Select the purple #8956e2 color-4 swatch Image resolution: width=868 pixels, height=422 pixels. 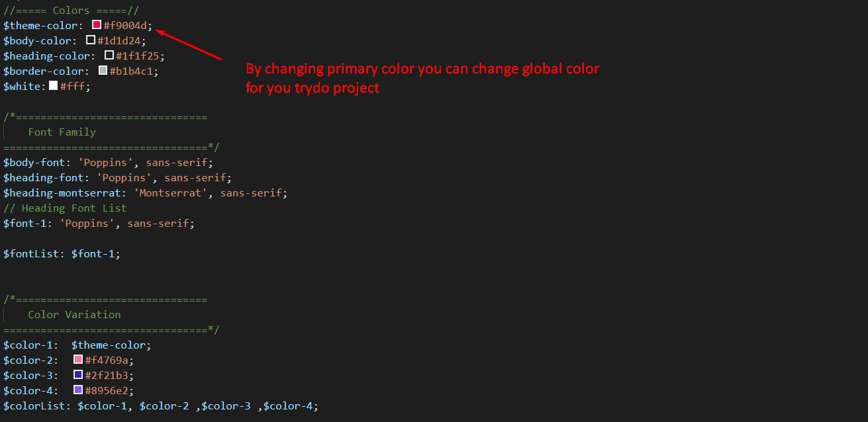pos(78,390)
